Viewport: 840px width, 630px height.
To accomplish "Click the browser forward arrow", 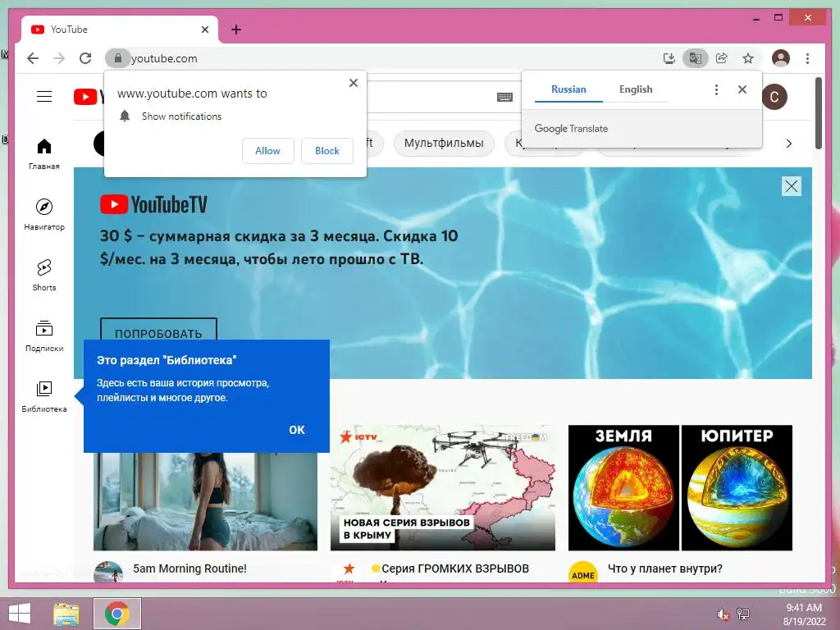I will [x=59, y=58].
